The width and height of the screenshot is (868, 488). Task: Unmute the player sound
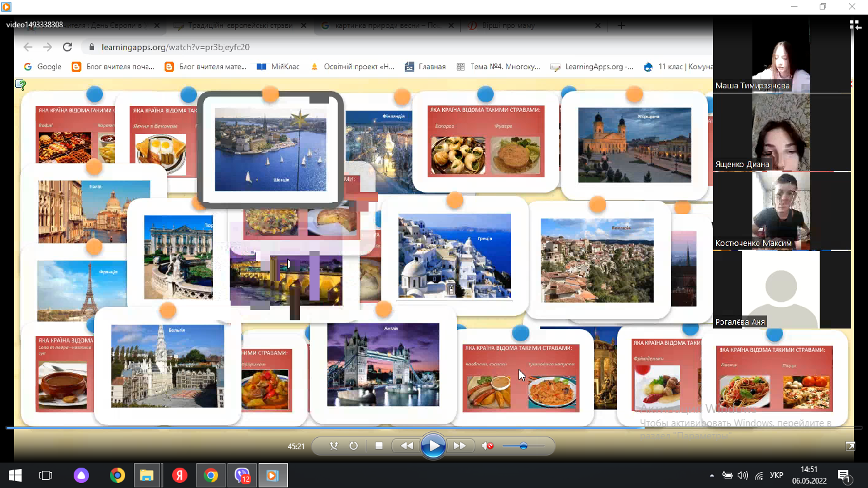tap(487, 446)
